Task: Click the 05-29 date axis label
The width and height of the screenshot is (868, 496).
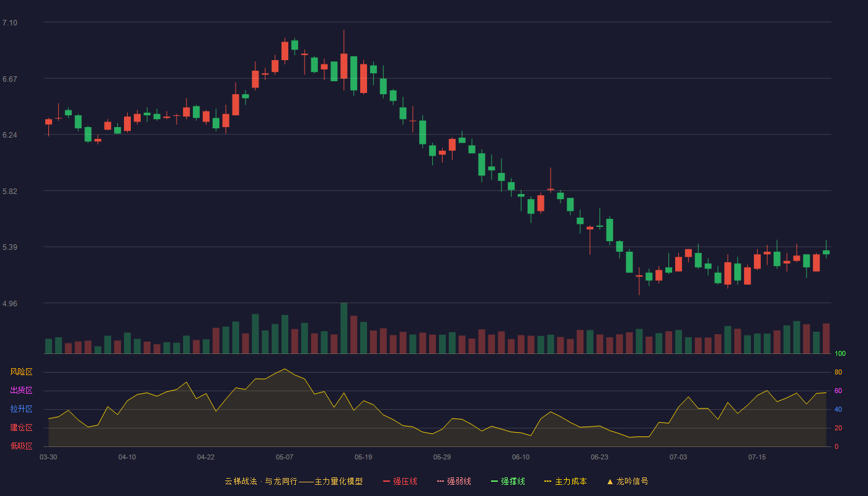Action: click(x=442, y=457)
